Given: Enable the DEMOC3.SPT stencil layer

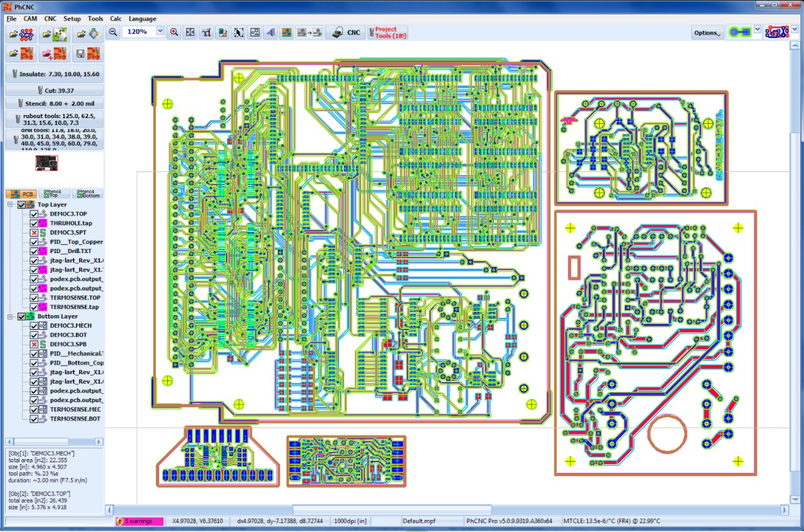Looking at the screenshot, I should (x=33, y=232).
